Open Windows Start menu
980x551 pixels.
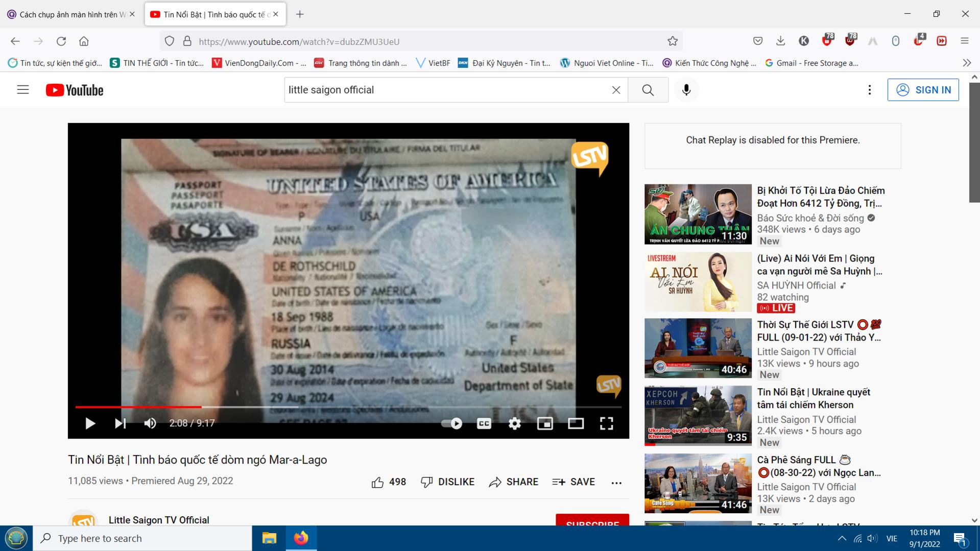(x=16, y=538)
